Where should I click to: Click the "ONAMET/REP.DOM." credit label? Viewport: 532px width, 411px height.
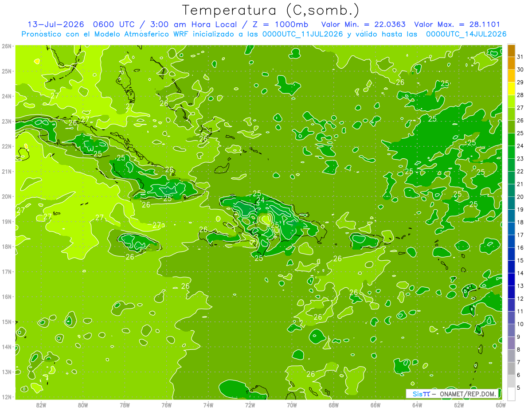tap(469, 394)
